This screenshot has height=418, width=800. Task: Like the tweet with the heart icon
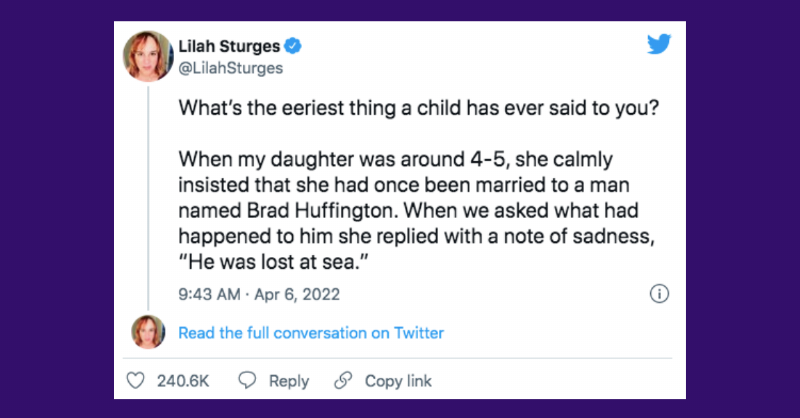pos(138,381)
